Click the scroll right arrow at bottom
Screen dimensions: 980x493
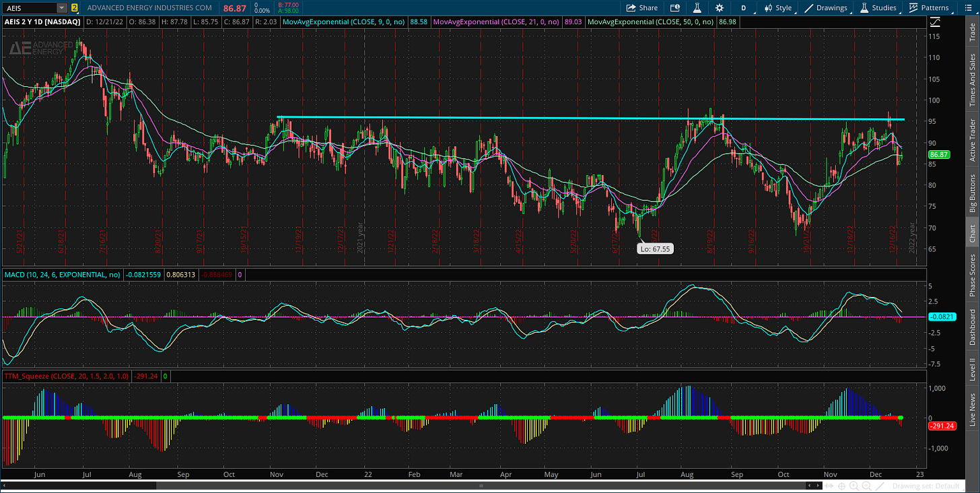click(818, 485)
